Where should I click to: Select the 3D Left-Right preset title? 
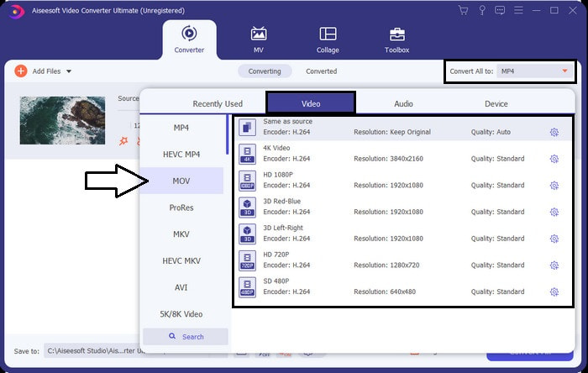tap(283, 228)
